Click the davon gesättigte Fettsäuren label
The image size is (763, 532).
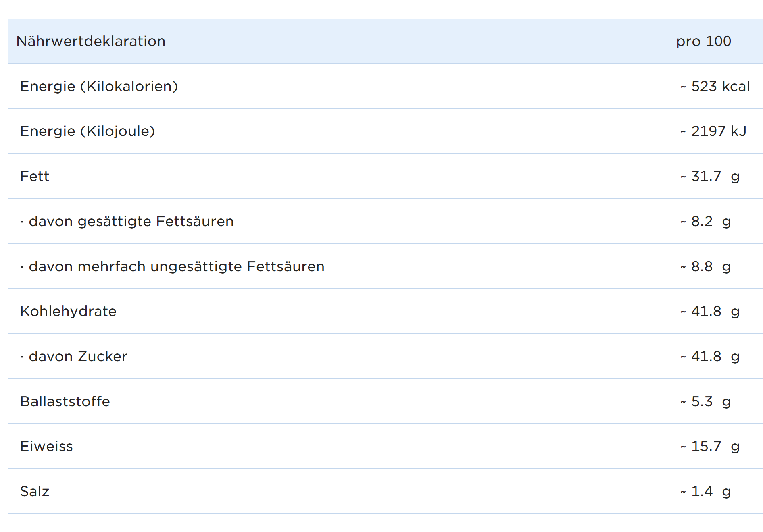[x=131, y=221]
